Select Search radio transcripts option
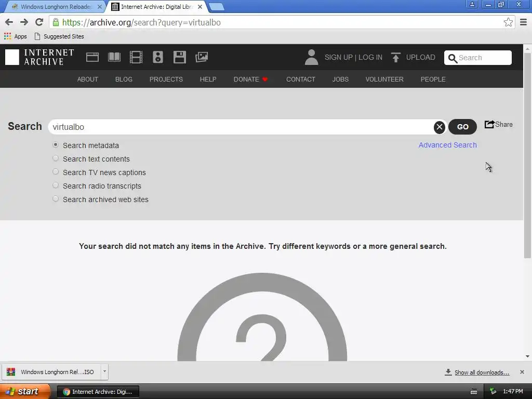Viewport: 532px width, 399px height. click(x=56, y=185)
